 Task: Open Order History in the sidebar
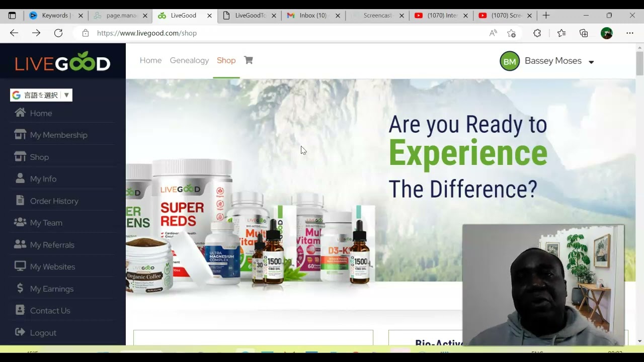pyautogui.click(x=54, y=201)
